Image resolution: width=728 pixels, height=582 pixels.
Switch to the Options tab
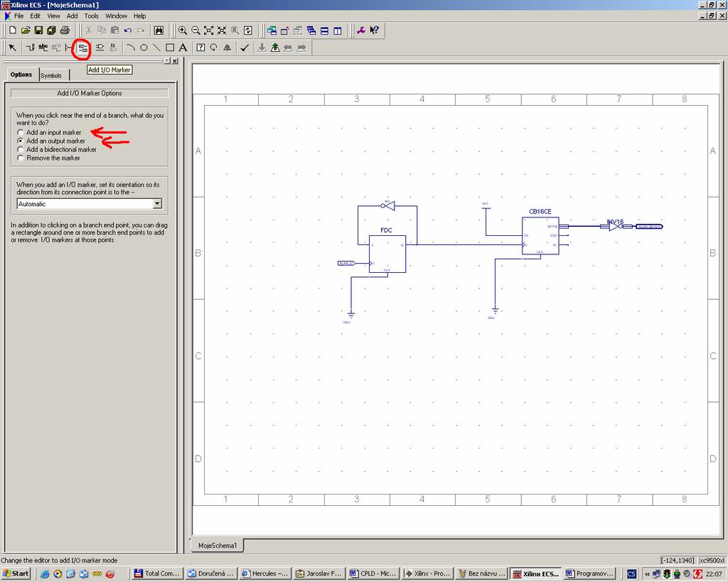tap(21, 74)
